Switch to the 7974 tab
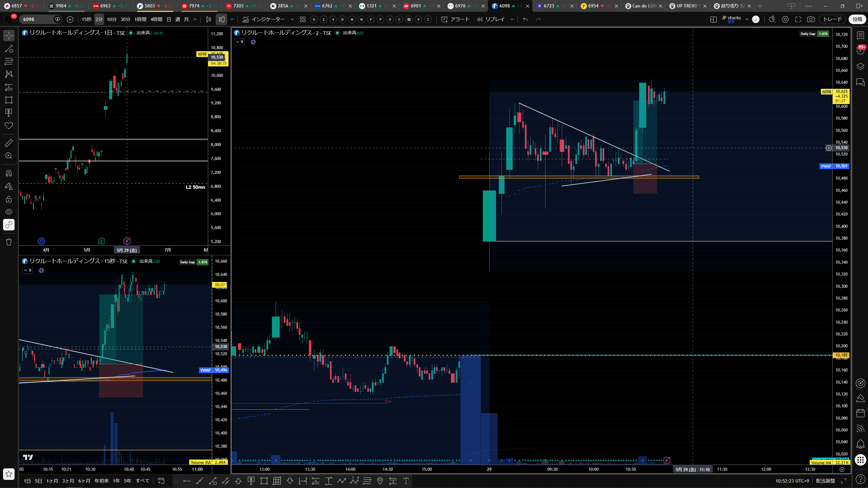 click(194, 6)
